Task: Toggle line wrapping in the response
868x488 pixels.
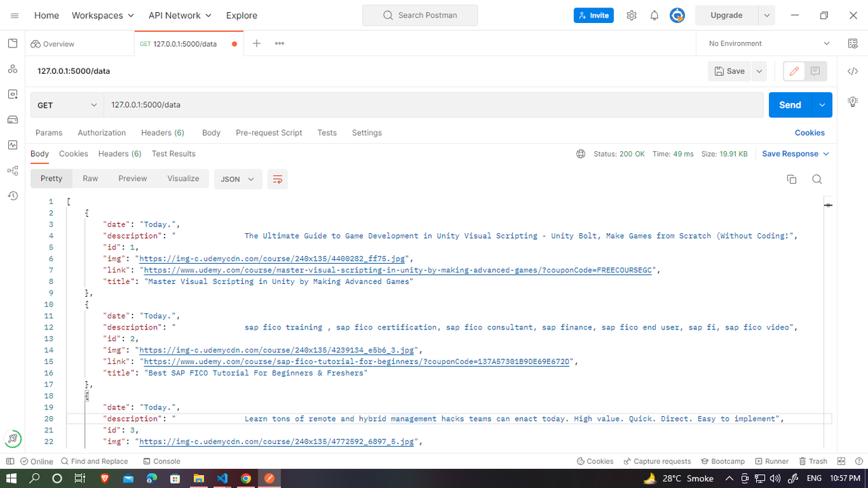Action: click(x=277, y=179)
